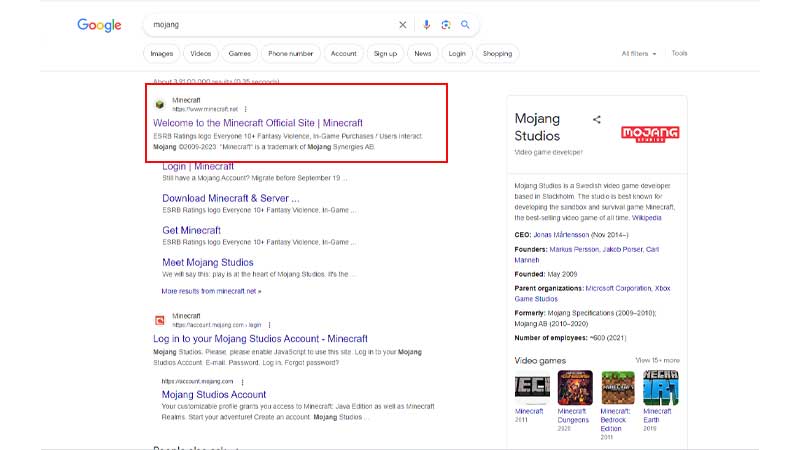Share the Mojang Studios knowledge panel

pos(596,119)
